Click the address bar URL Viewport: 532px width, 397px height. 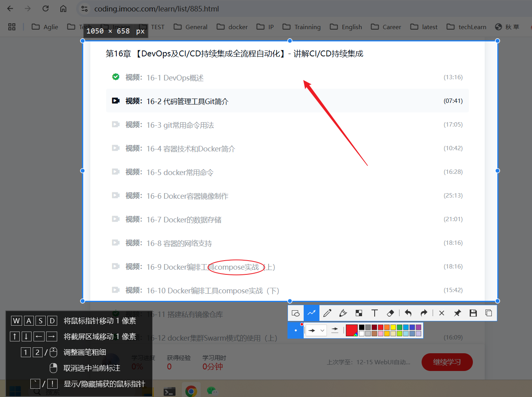point(157,9)
